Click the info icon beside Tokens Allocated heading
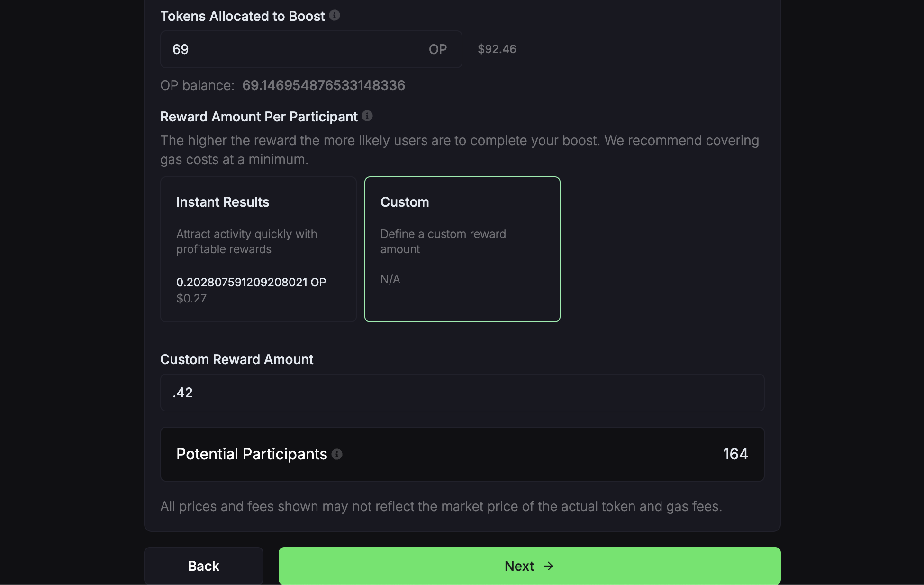This screenshot has height=585, width=924. pyautogui.click(x=335, y=15)
